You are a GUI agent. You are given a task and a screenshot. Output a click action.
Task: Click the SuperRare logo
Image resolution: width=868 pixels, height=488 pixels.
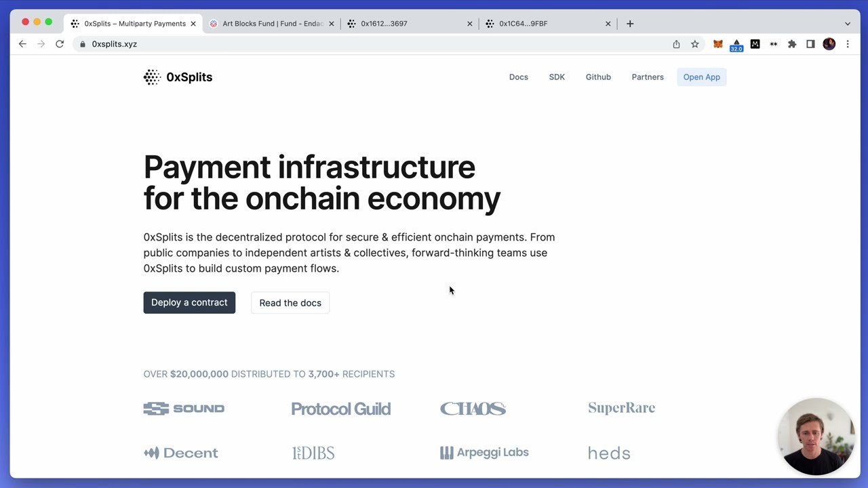pos(621,408)
